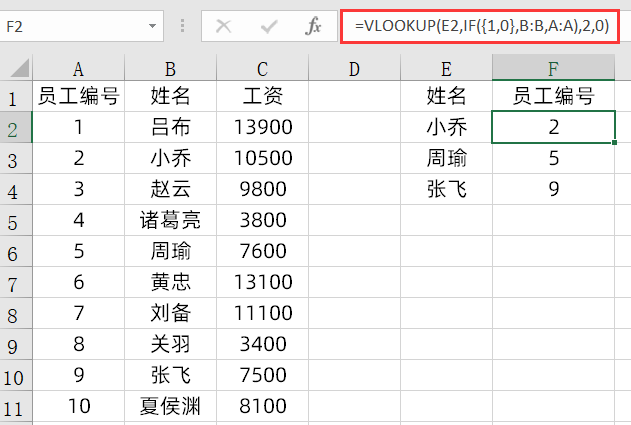Image resolution: width=631 pixels, height=425 pixels.
Task: Click salary cell 11100
Action: (262, 313)
